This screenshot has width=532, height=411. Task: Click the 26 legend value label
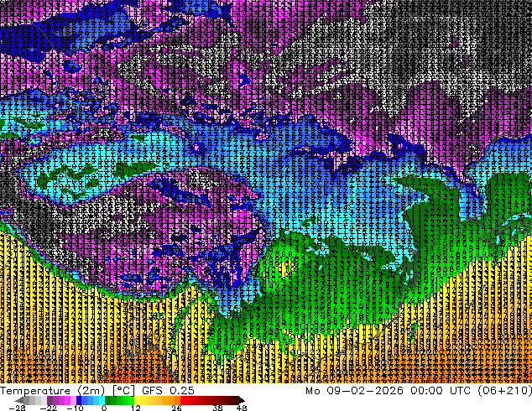(x=176, y=408)
